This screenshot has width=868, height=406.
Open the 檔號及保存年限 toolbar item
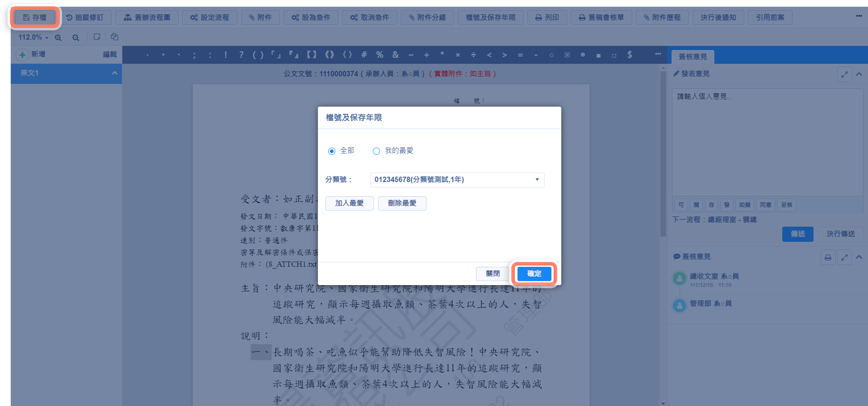pos(490,17)
